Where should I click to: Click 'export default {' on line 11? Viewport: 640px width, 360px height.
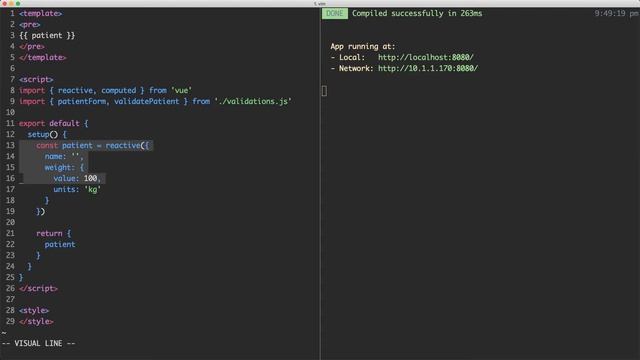click(x=53, y=123)
